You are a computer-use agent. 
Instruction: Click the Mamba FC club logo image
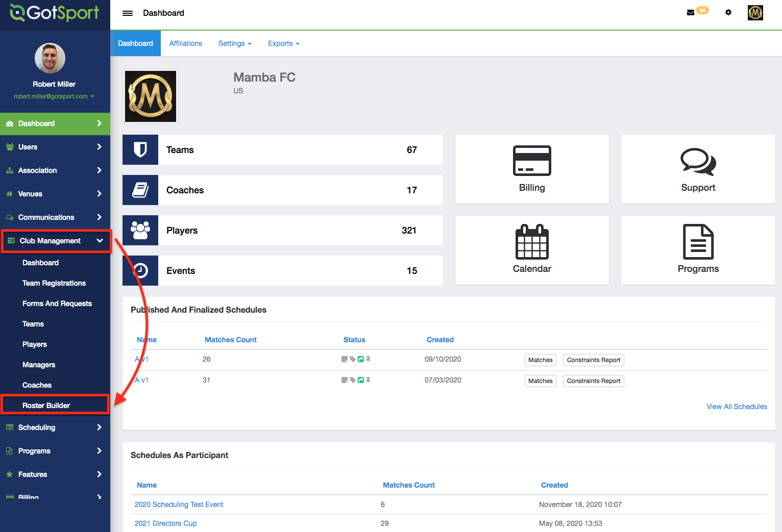click(151, 96)
